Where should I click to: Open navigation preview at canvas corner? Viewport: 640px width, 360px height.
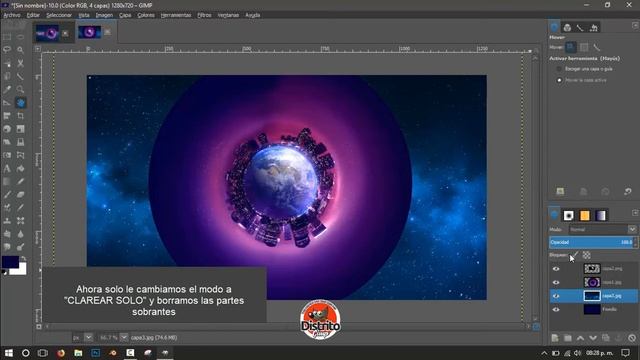pyautogui.click(x=536, y=327)
